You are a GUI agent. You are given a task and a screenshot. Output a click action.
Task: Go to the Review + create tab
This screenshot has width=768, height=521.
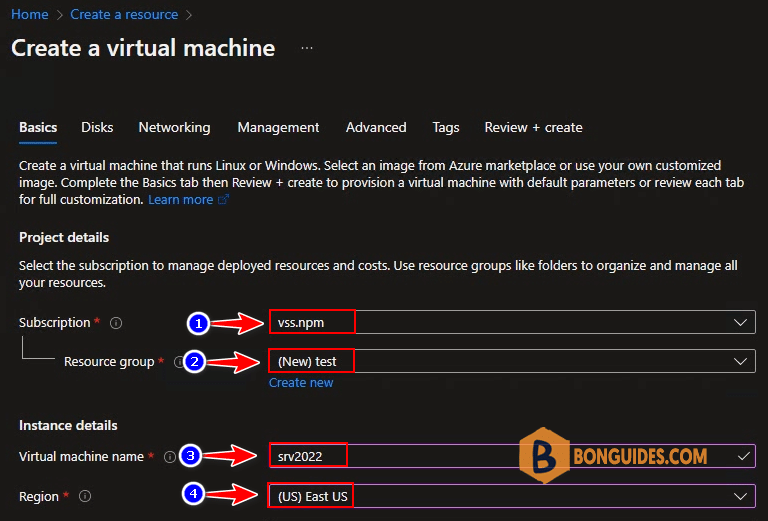tap(533, 128)
